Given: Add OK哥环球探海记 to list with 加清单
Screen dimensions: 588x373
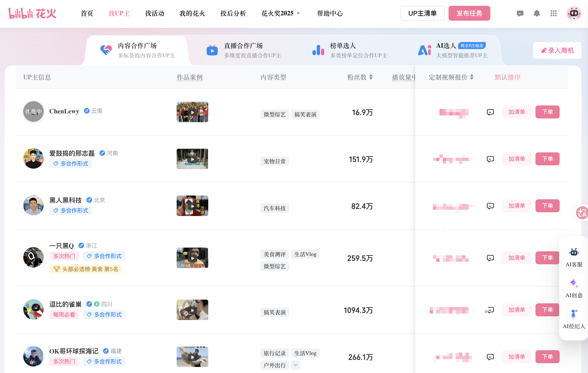Looking at the screenshot, I should 517,357.
